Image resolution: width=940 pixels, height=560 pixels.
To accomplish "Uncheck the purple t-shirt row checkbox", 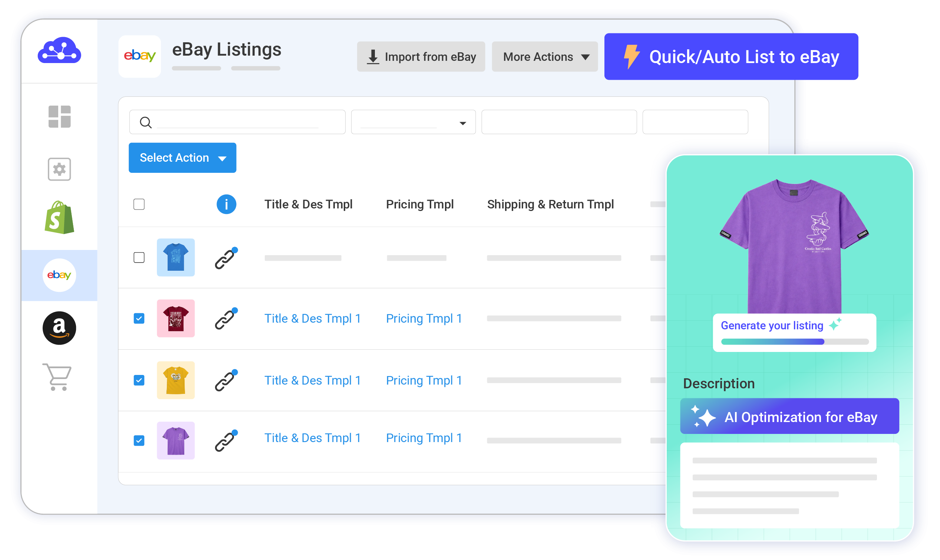I will pos(139,441).
